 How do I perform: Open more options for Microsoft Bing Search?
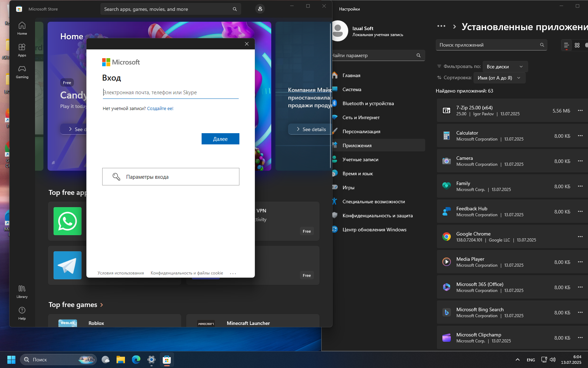[580, 312]
